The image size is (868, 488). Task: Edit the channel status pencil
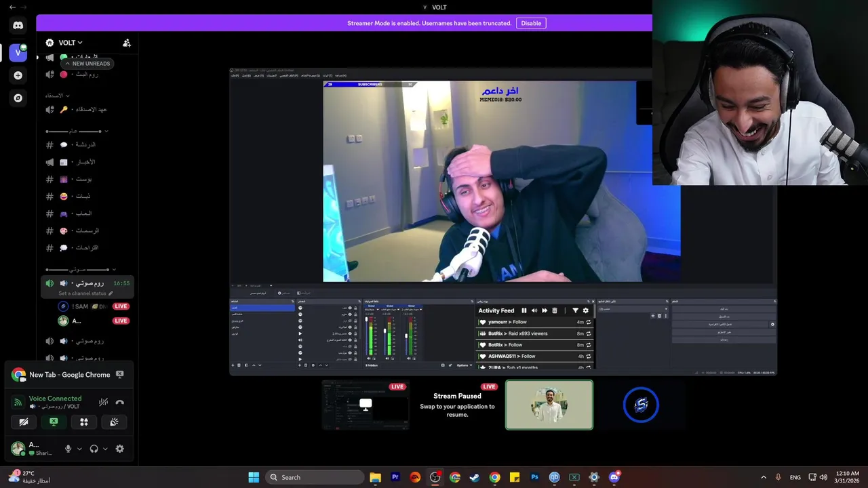click(111, 293)
